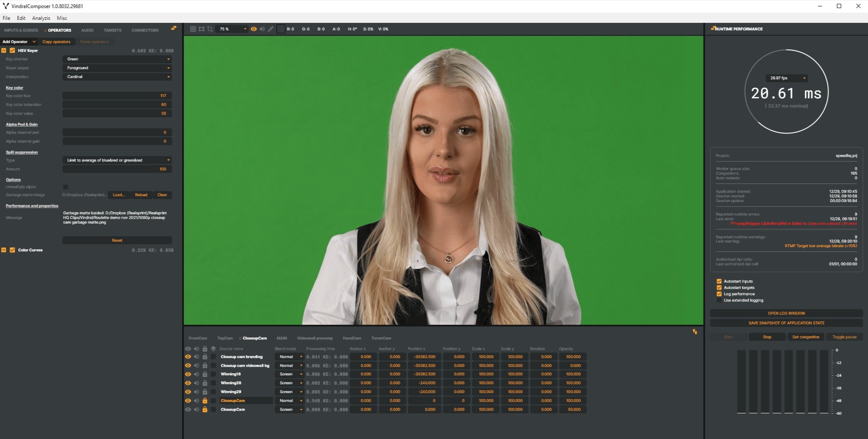Activate the crop tool above the preview
868x439 pixels.
(x=210, y=29)
